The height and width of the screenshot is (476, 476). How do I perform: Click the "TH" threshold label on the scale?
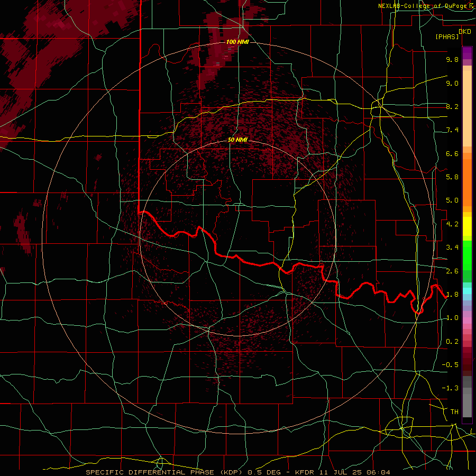click(x=454, y=412)
